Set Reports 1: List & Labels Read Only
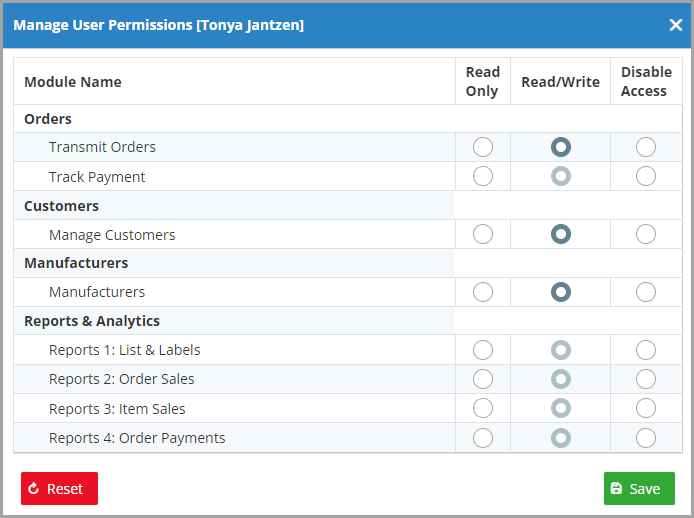The image size is (694, 518). [x=482, y=350]
